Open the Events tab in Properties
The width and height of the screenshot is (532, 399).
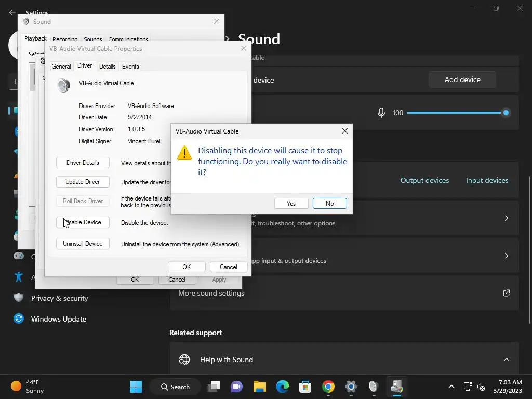click(x=130, y=66)
